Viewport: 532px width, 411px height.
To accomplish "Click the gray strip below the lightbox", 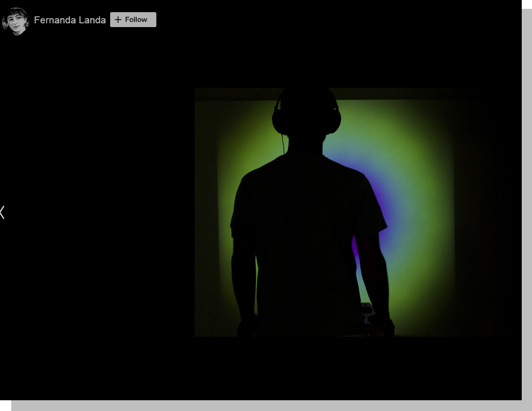I will (266, 405).
